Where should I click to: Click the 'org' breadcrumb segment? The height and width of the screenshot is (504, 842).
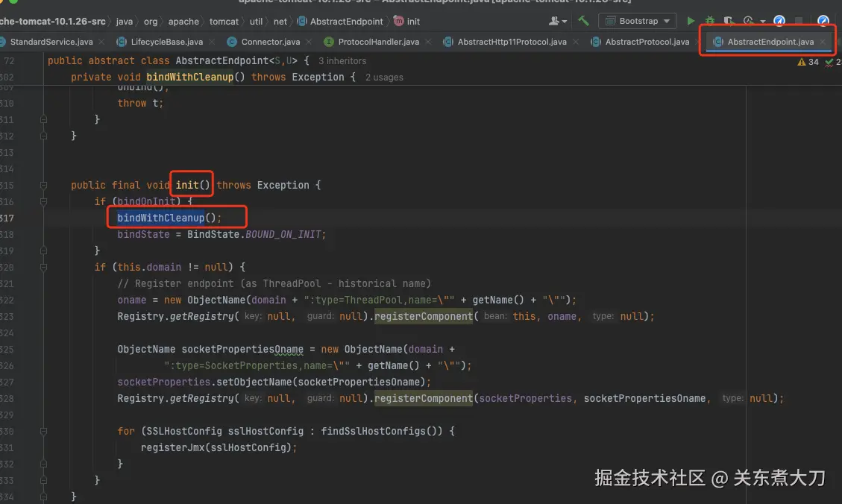tap(151, 22)
